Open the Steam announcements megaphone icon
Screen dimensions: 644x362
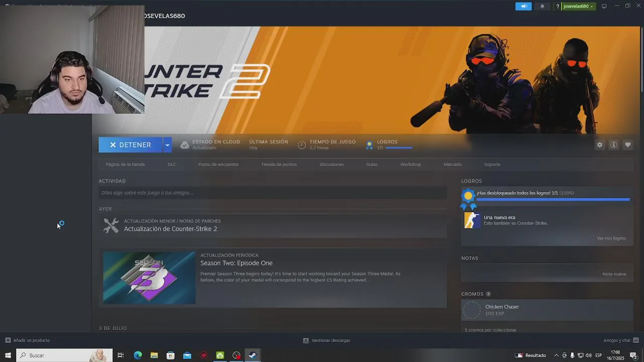(523, 6)
